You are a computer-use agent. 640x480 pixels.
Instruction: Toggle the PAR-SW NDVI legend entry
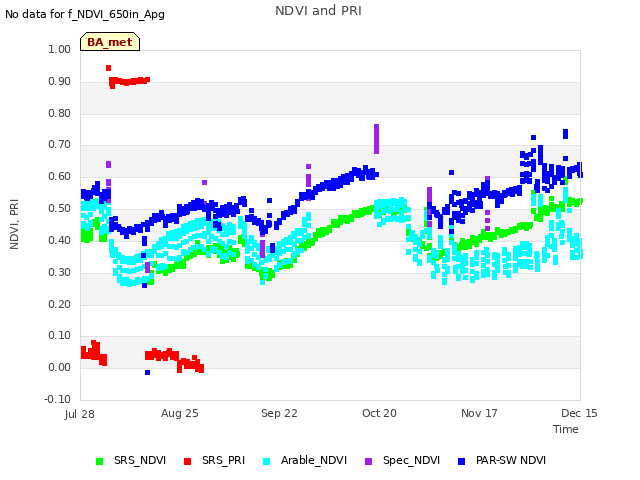coord(502,460)
